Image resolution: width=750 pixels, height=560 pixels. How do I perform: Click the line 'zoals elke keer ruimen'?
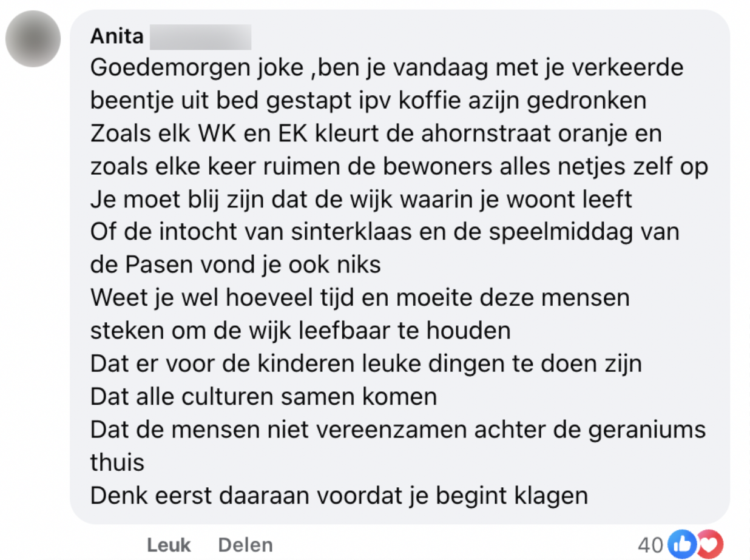(x=399, y=166)
